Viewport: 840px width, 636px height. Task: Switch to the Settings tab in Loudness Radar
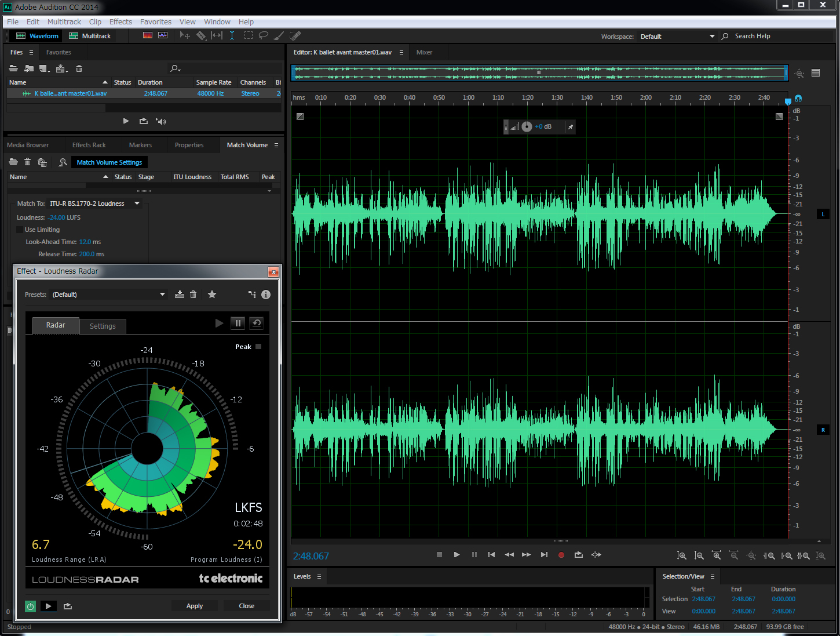click(103, 326)
